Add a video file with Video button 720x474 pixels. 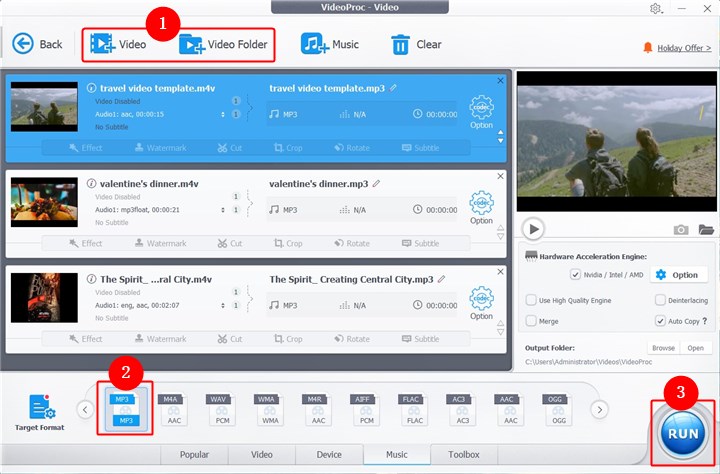coord(118,44)
